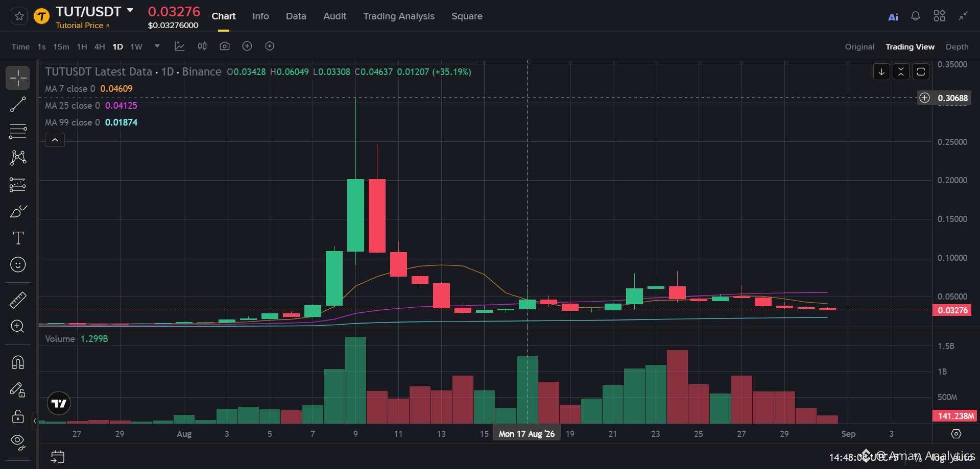
Task: Open go-to-date calendar icon
Action: pos(58,457)
